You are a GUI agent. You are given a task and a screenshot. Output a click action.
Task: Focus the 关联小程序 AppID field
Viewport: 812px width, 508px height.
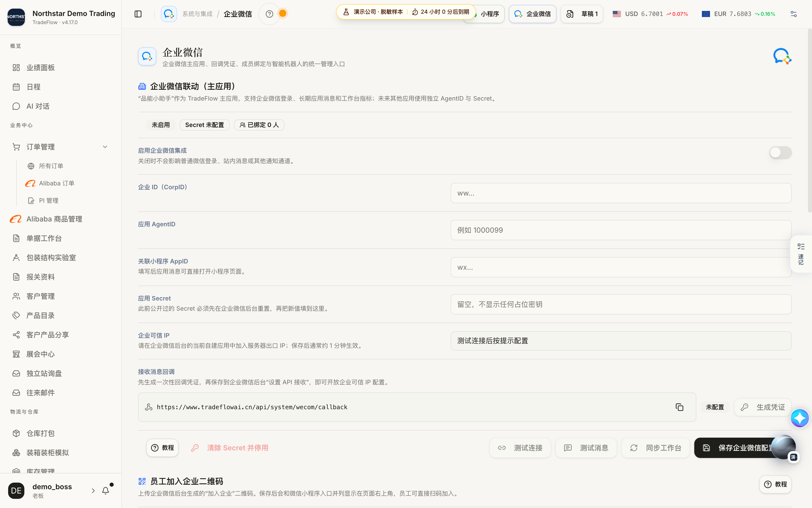pos(621,267)
